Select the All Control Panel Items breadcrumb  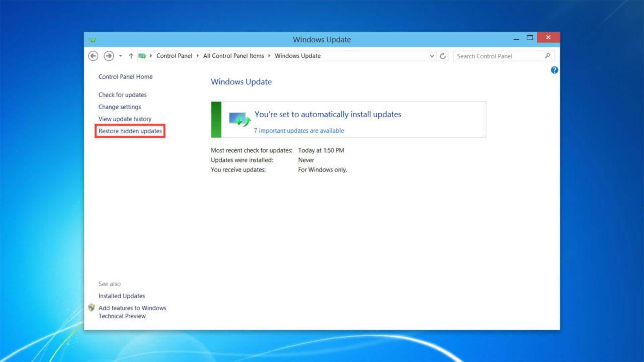click(233, 56)
